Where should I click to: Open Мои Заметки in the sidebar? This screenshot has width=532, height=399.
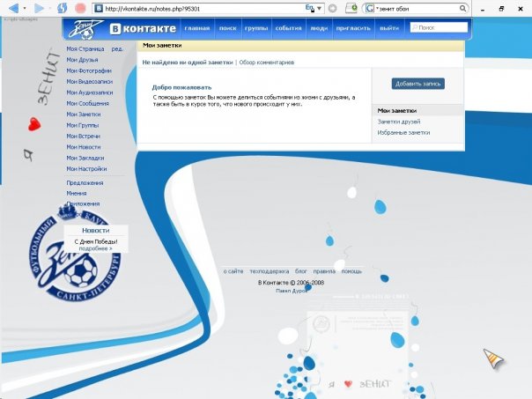[84, 115]
